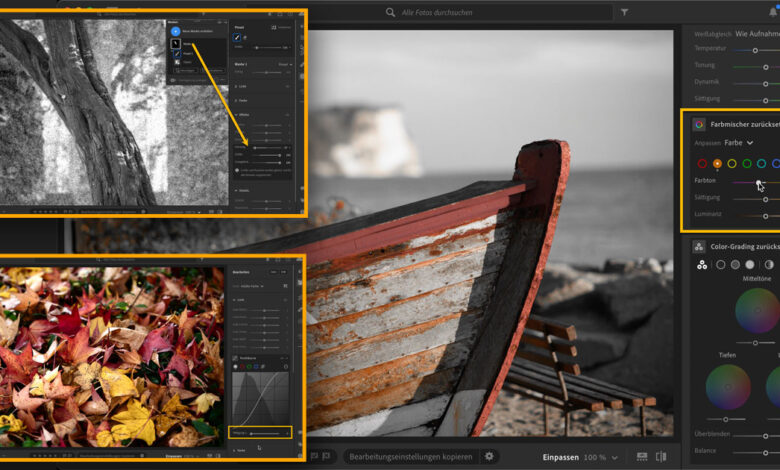
Task: Click the color mixer icon next to Farbmischer
Action: click(x=699, y=124)
